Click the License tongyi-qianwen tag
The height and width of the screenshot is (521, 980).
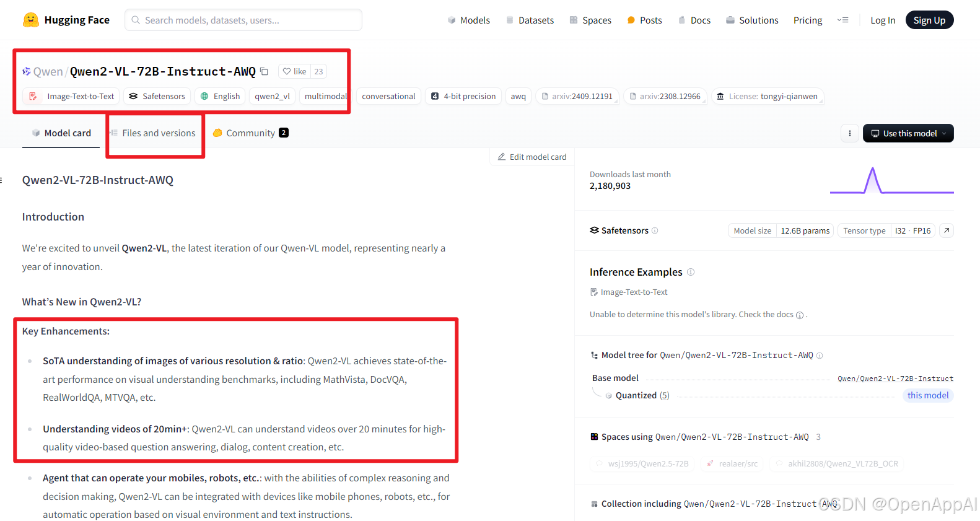[x=767, y=96]
